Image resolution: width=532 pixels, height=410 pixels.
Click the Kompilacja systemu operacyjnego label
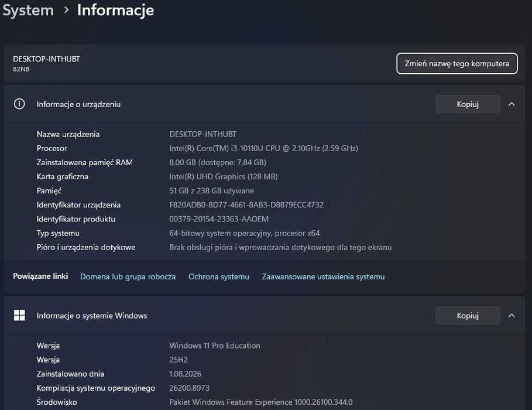pyautogui.click(x=95, y=388)
